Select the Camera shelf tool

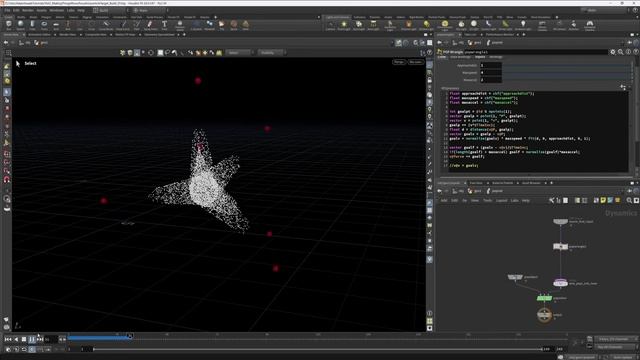coord(330,25)
